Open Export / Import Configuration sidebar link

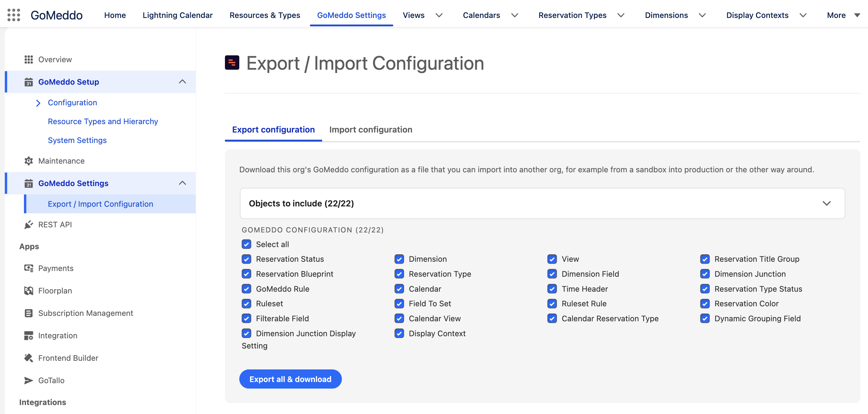pos(100,204)
